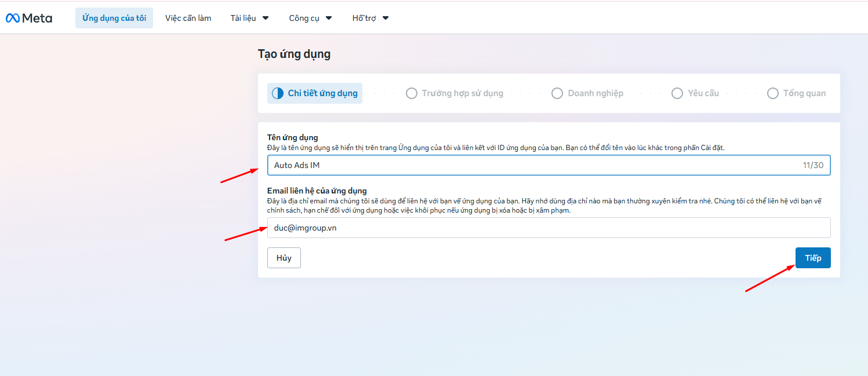Expand the Hỗ trợ dropdown arrow
The width and height of the screenshot is (868, 376).
click(x=386, y=18)
